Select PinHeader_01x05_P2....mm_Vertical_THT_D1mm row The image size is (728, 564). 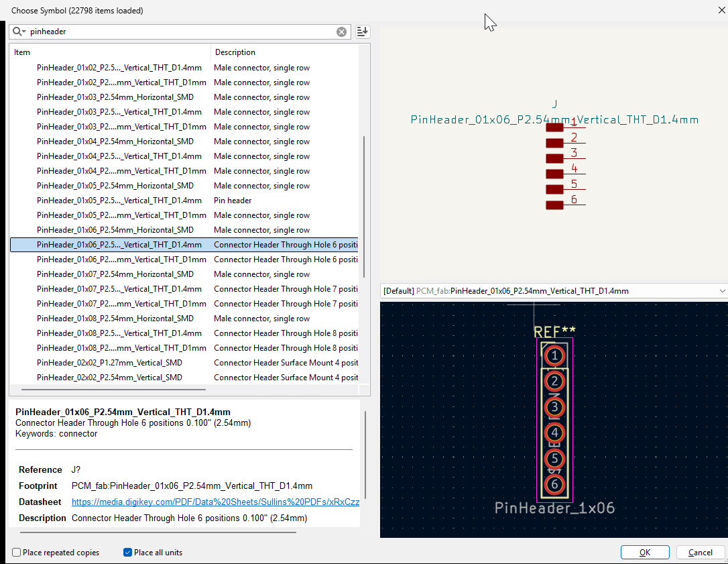pos(184,215)
